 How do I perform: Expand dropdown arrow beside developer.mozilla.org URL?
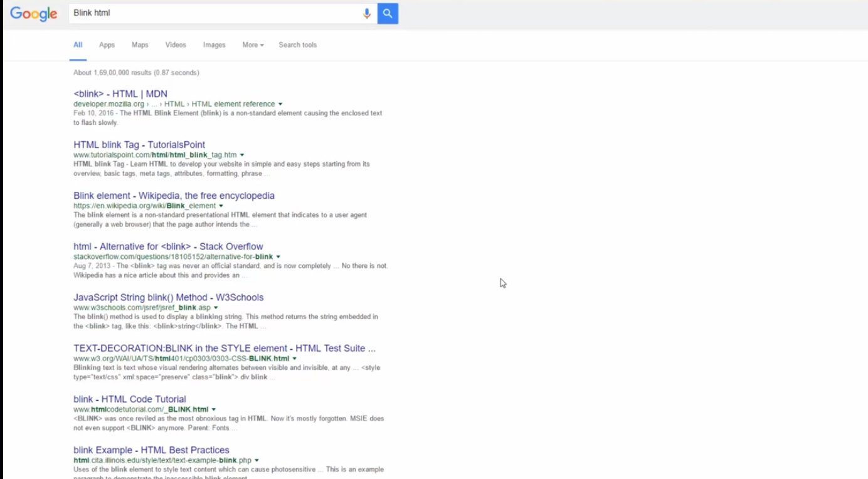pyautogui.click(x=280, y=104)
